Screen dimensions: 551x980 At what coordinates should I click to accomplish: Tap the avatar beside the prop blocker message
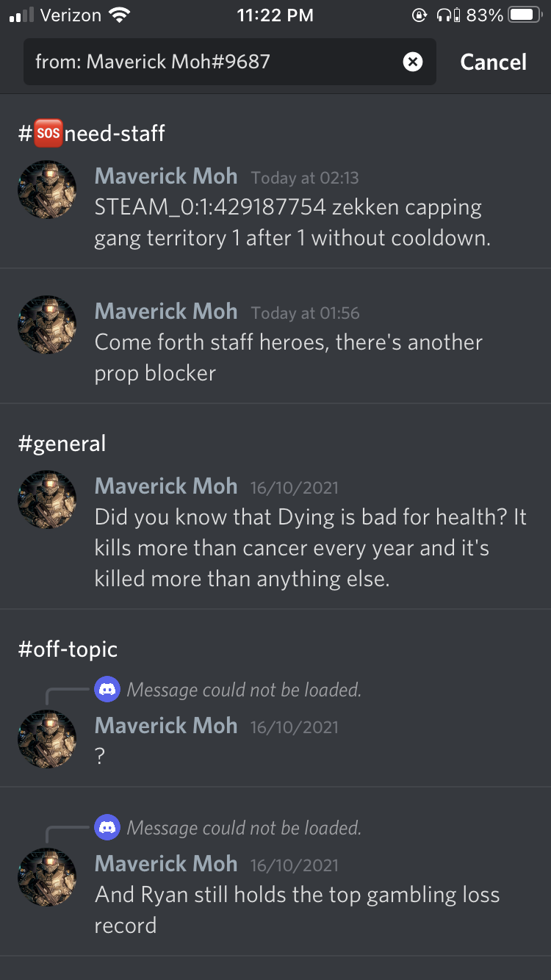47,325
